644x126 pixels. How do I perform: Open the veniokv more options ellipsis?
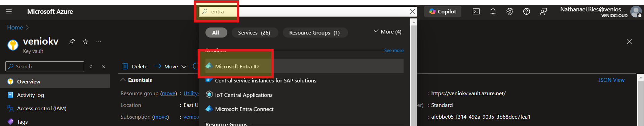pyautogui.click(x=99, y=42)
